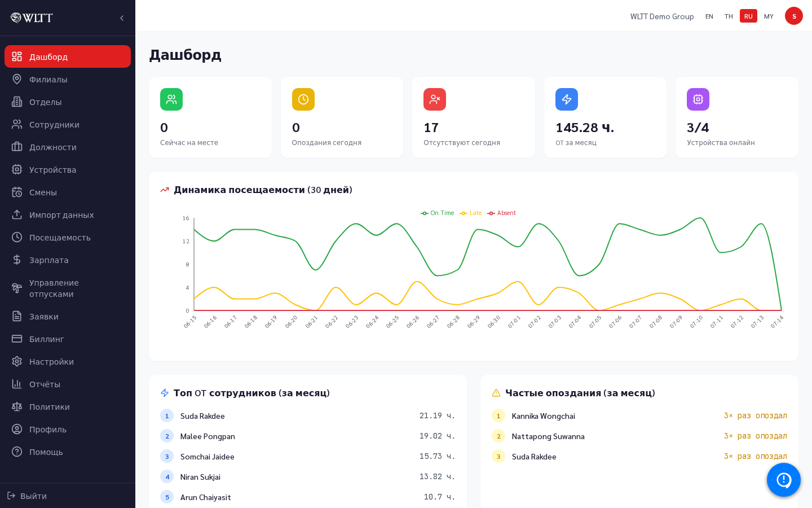Image resolution: width=812 pixels, height=508 pixels.
Task: Click the 07-10 peak on the green line
Action: [x=700, y=218]
